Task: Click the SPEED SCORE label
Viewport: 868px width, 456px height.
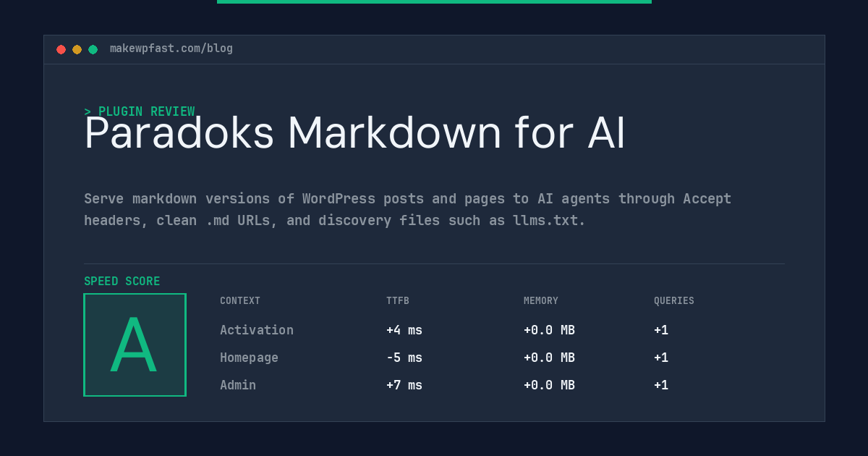Action: (x=122, y=282)
